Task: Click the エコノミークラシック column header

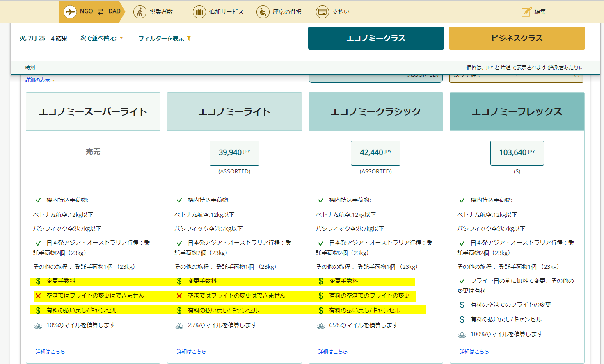Action: 375,112
